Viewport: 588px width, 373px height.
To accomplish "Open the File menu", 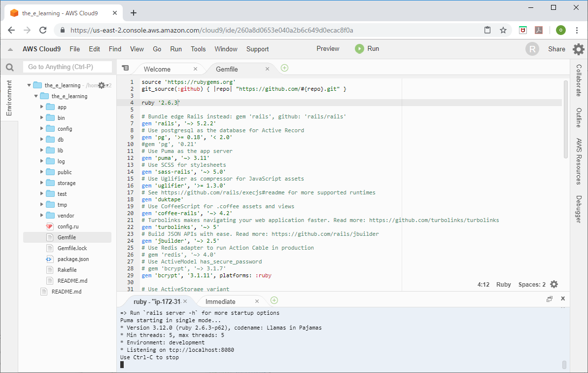I will [x=74, y=49].
